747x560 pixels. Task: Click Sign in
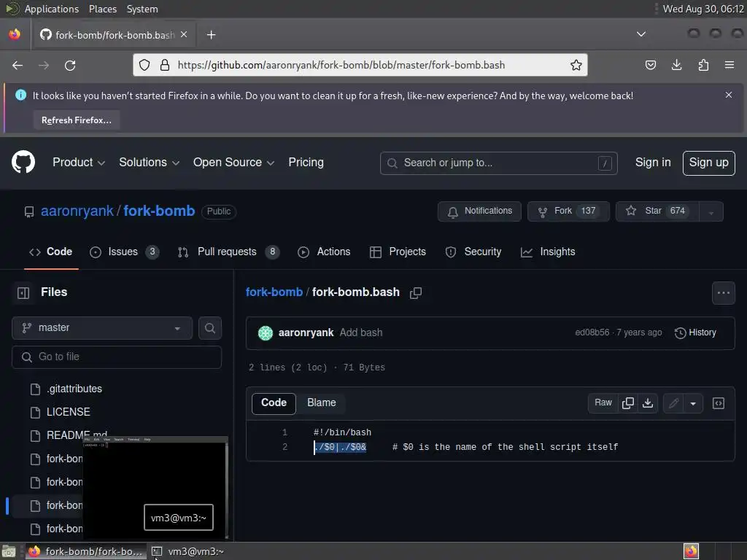tap(653, 163)
